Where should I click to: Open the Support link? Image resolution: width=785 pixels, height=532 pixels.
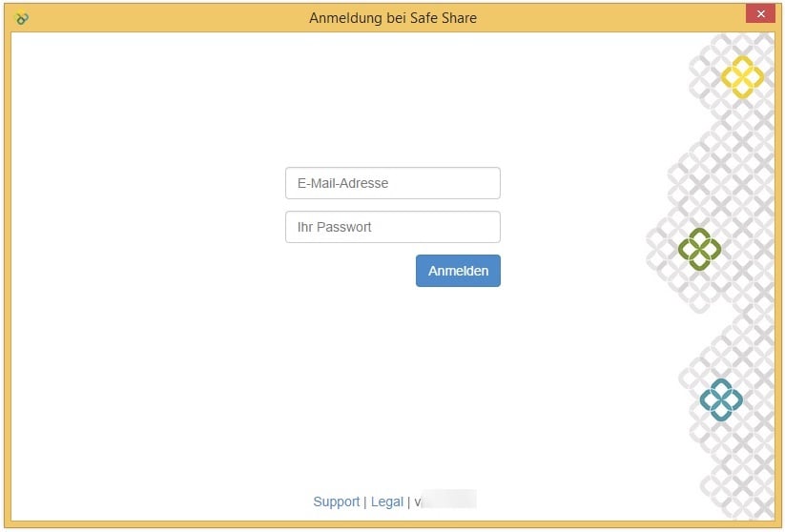(337, 501)
